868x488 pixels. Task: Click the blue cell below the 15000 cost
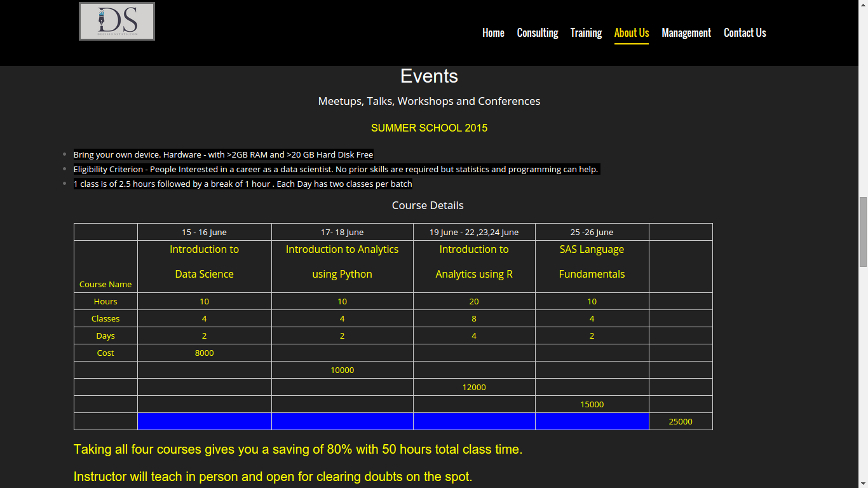click(592, 421)
